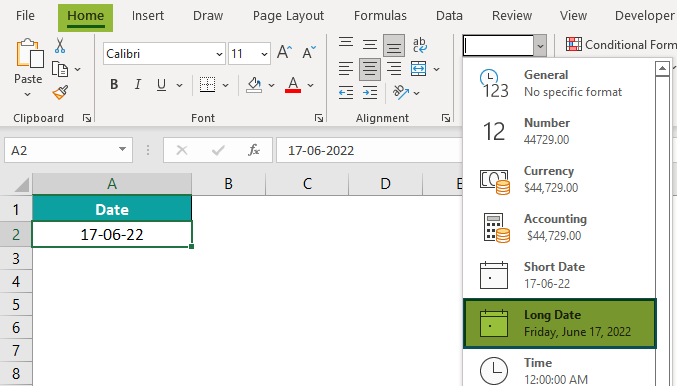Viewport: 677px width, 386px height.
Task: Select column A header
Action: click(112, 184)
